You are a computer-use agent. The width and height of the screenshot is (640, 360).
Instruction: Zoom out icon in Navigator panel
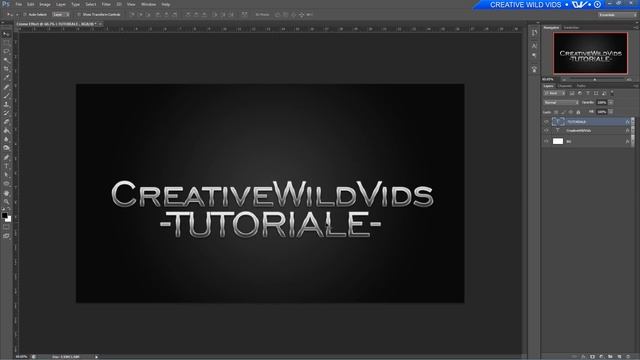pyautogui.click(x=564, y=79)
